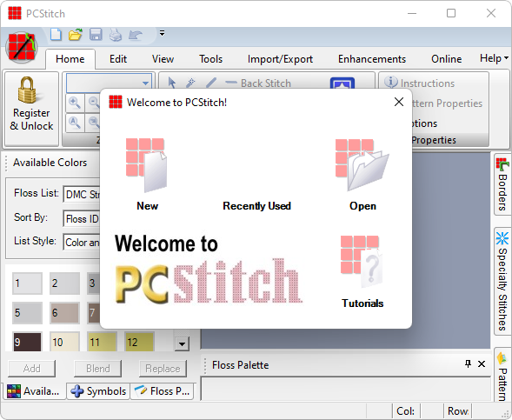Viewport: 512px width, 420px height.
Task: Expand the quick access toolbar customize arrow
Action: click(162, 33)
